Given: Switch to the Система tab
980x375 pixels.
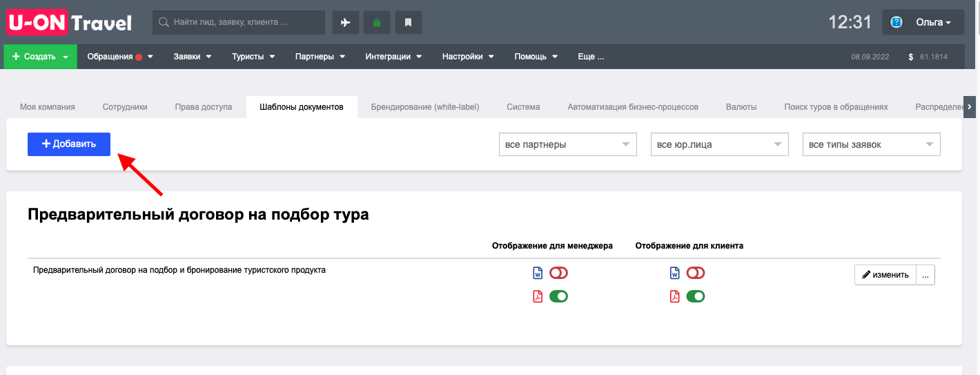Looking at the screenshot, I should tap(523, 107).
